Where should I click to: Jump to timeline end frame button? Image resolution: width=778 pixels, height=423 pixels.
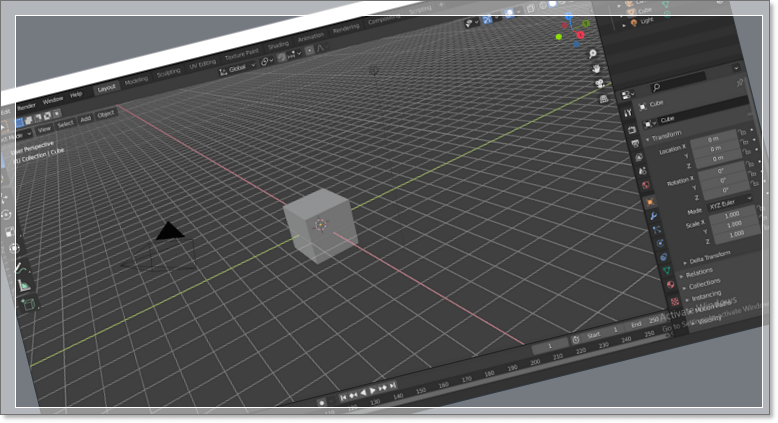coord(392,385)
